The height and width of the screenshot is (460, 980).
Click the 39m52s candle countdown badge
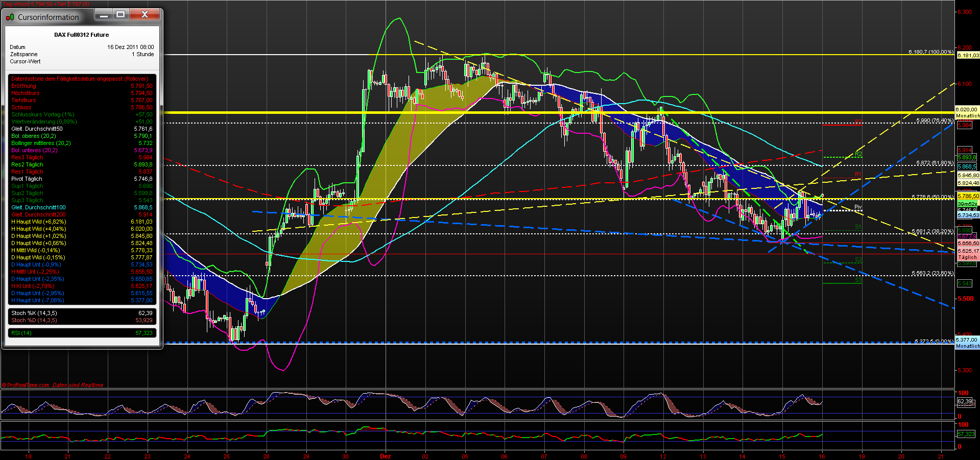tap(967, 204)
